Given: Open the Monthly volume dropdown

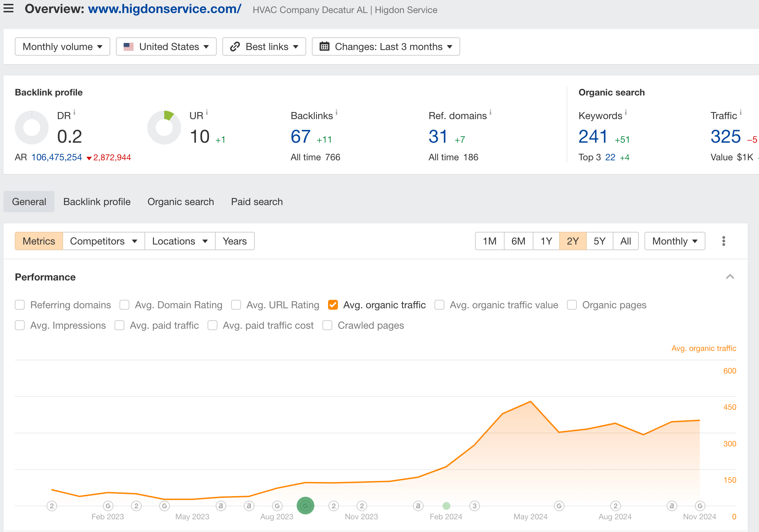Looking at the screenshot, I should (x=62, y=47).
